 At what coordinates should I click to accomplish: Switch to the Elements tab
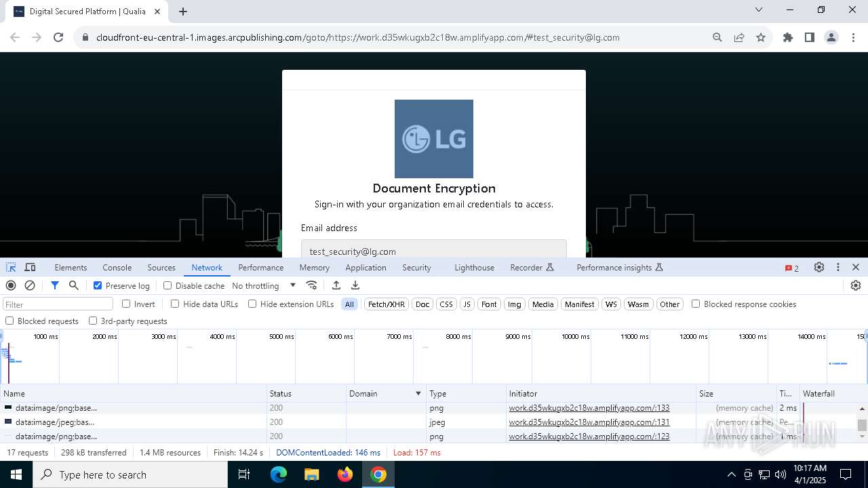click(x=71, y=268)
